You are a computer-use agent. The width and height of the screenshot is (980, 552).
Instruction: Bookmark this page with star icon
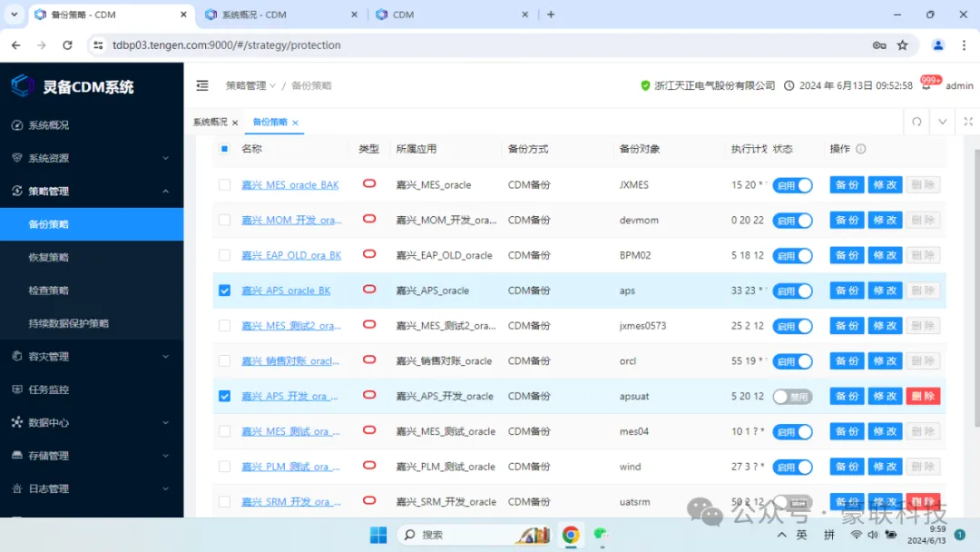(902, 44)
